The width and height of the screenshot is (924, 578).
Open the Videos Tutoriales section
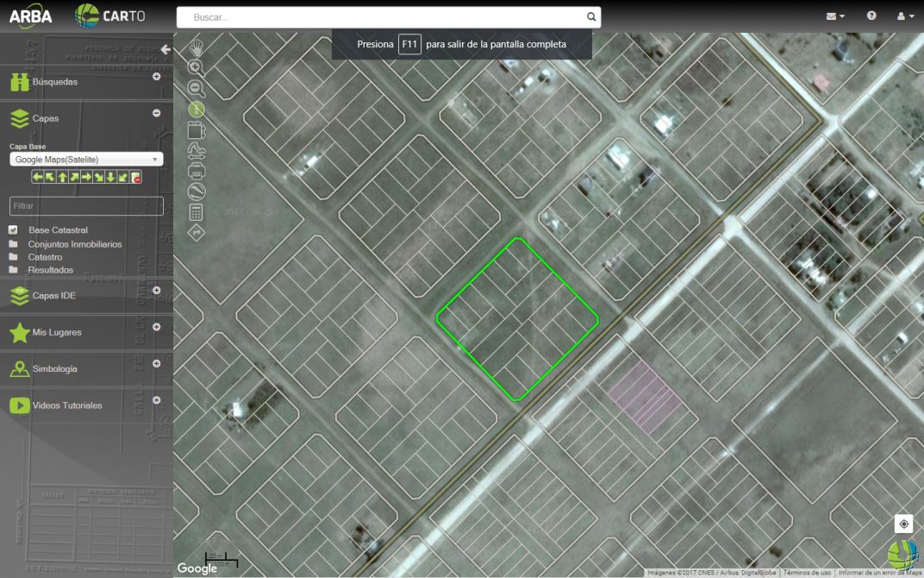67,405
